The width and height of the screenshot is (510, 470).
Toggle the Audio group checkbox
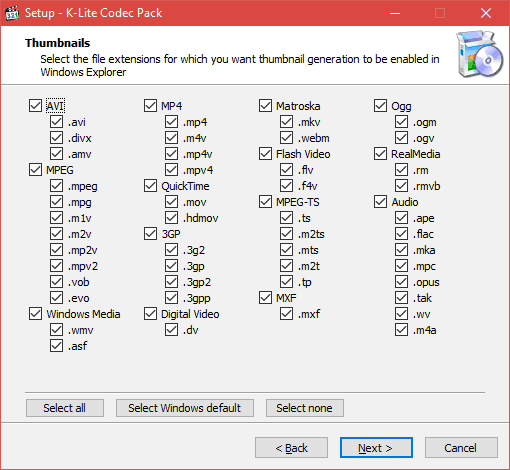[380, 202]
